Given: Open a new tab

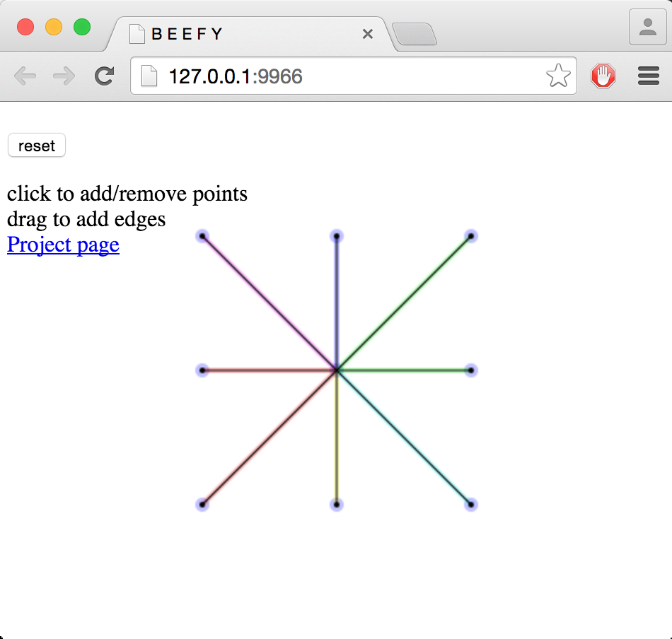Looking at the screenshot, I should click(414, 34).
